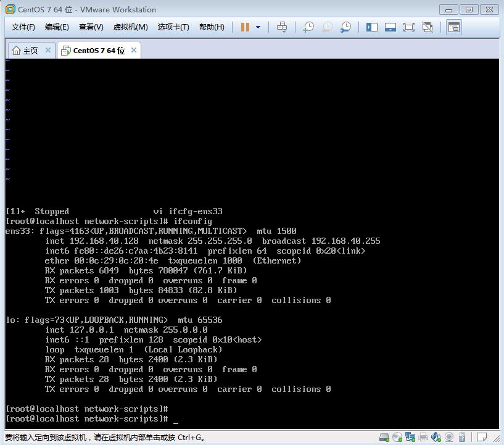Open the 文件(F) menu
The width and height of the screenshot is (504, 445).
point(23,27)
